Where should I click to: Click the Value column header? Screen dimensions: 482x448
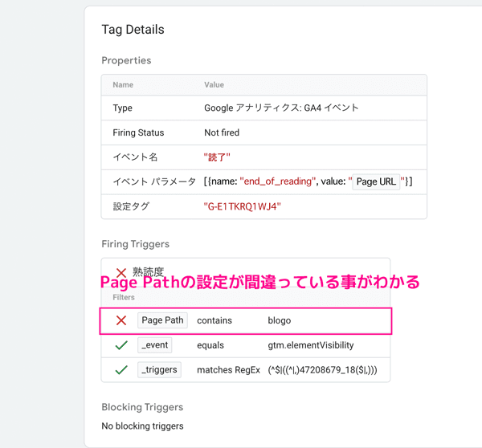(x=214, y=85)
